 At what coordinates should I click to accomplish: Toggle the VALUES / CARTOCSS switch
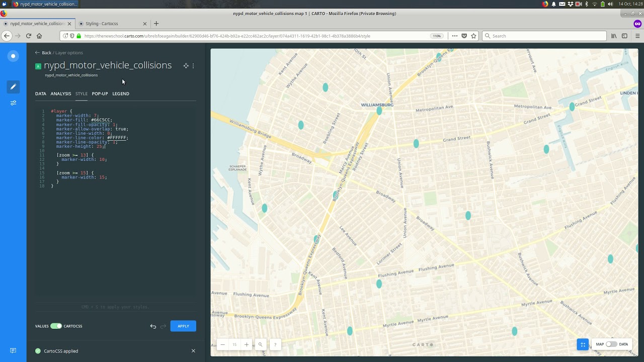[x=56, y=326]
